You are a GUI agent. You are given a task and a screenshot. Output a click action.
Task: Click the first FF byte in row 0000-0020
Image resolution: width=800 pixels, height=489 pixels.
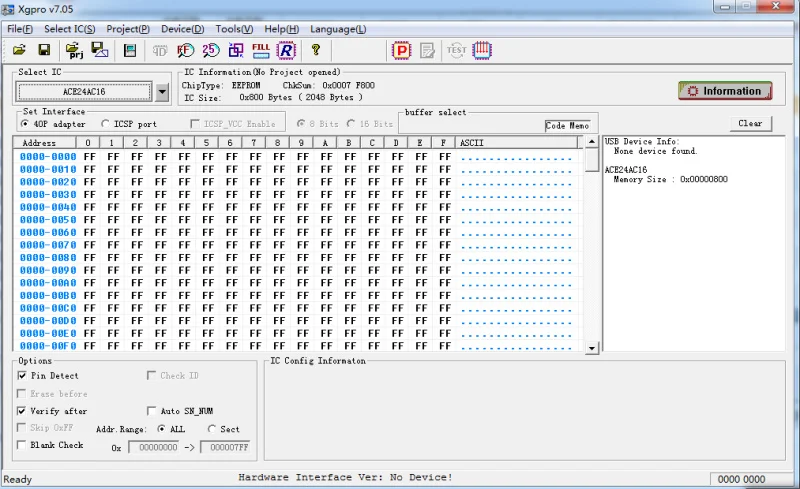90,182
